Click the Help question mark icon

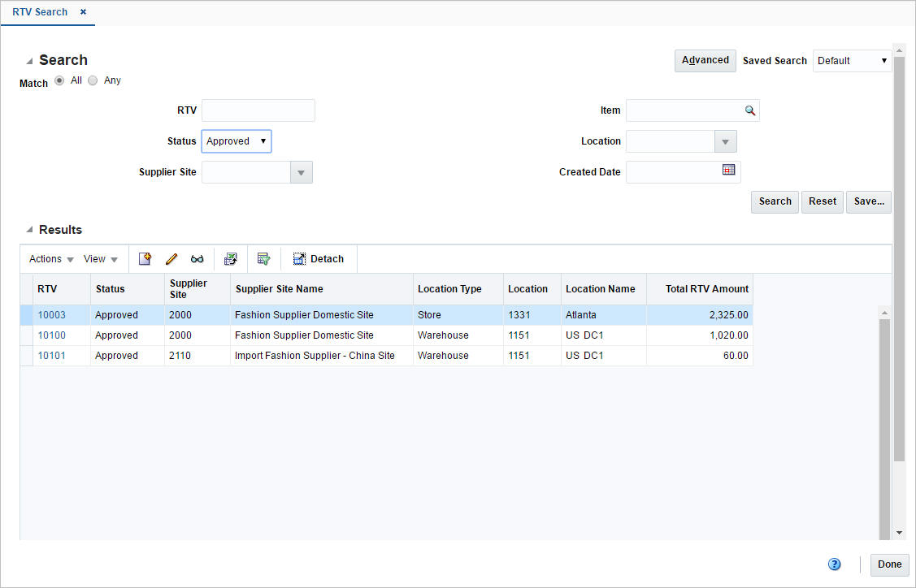[834, 564]
